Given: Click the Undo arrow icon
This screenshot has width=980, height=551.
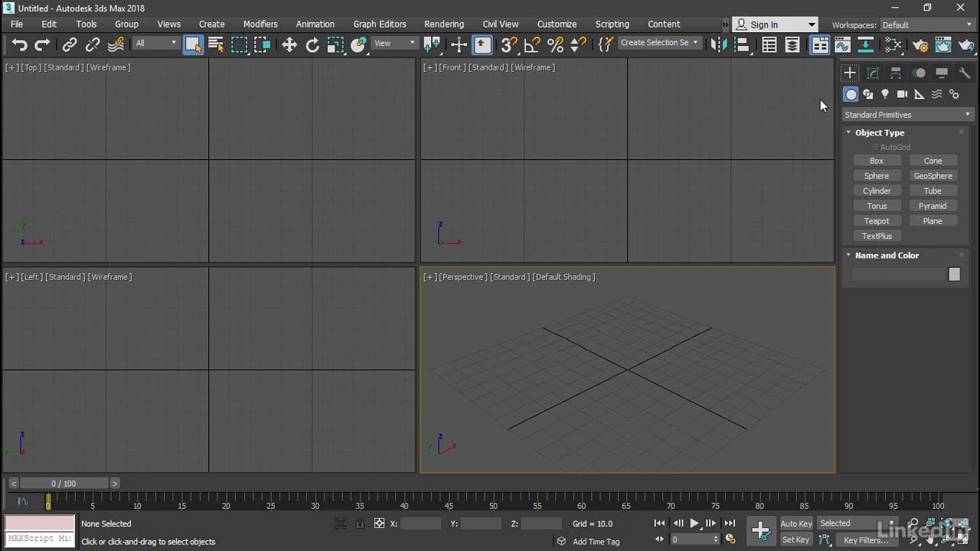Looking at the screenshot, I should [x=19, y=45].
